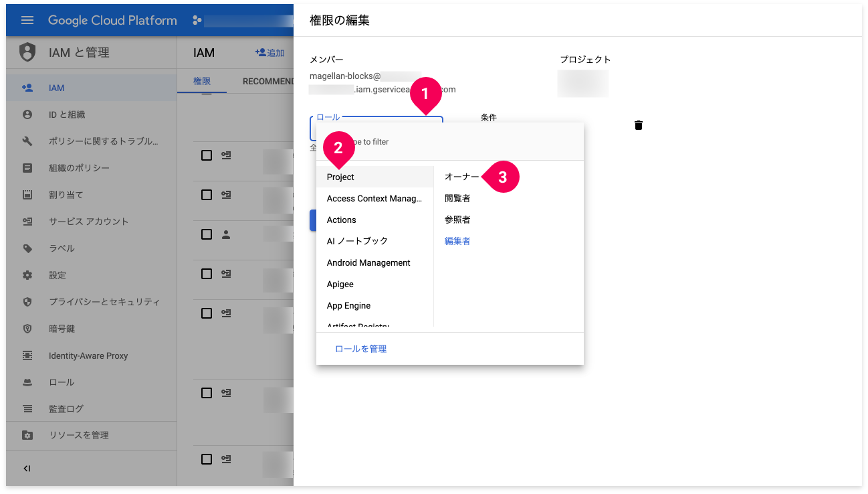Screen dimensions: 868x494
Task: Tick the sixth member row checkbox
Action: (x=207, y=393)
